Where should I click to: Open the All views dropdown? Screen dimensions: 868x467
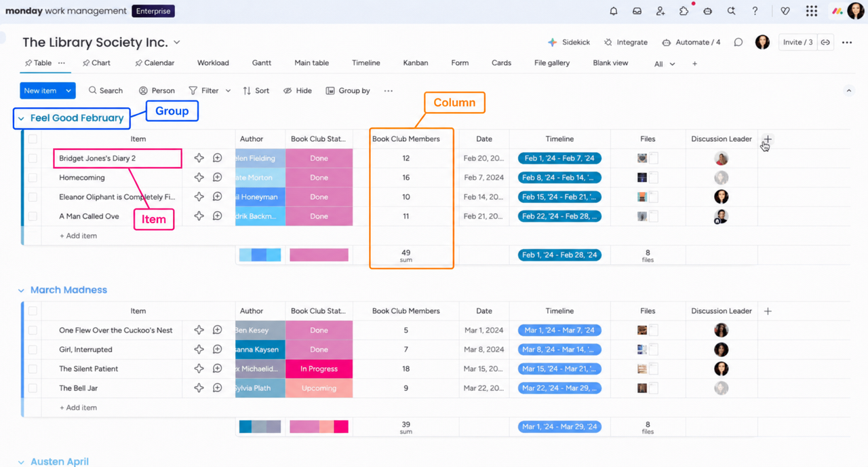click(665, 64)
